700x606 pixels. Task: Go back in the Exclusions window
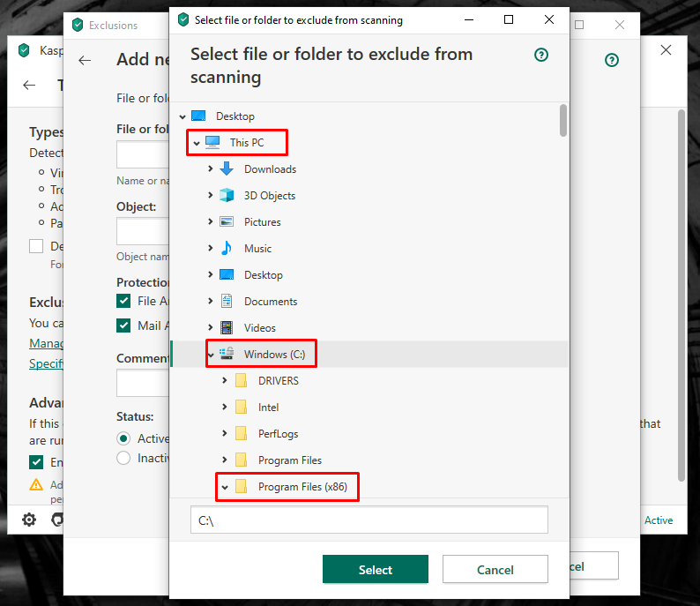tap(85, 60)
